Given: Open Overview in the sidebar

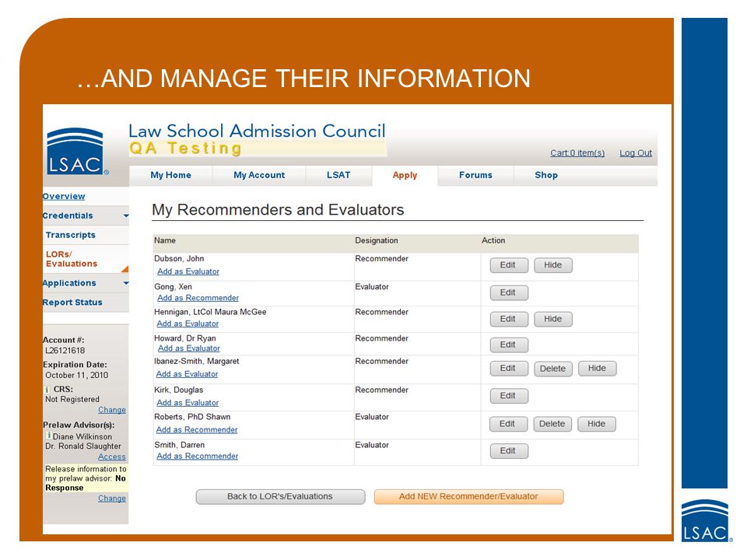Looking at the screenshot, I should pos(64,196).
